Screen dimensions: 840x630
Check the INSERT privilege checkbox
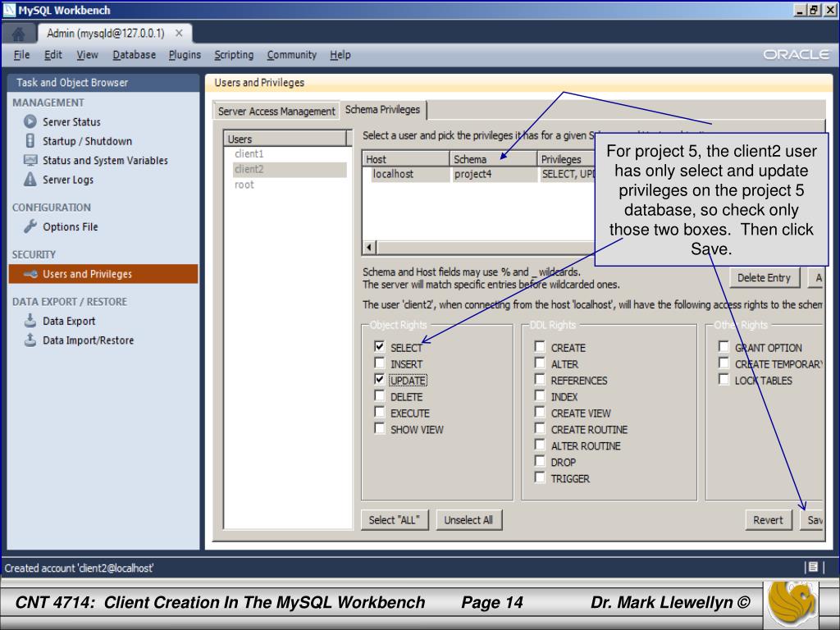pos(379,363)
